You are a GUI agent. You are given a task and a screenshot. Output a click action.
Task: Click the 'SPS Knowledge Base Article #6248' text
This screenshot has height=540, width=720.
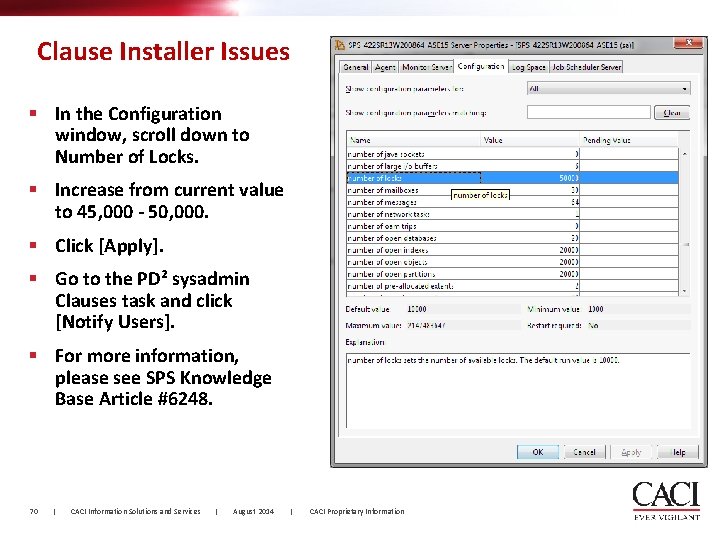[x=163, y=388]
